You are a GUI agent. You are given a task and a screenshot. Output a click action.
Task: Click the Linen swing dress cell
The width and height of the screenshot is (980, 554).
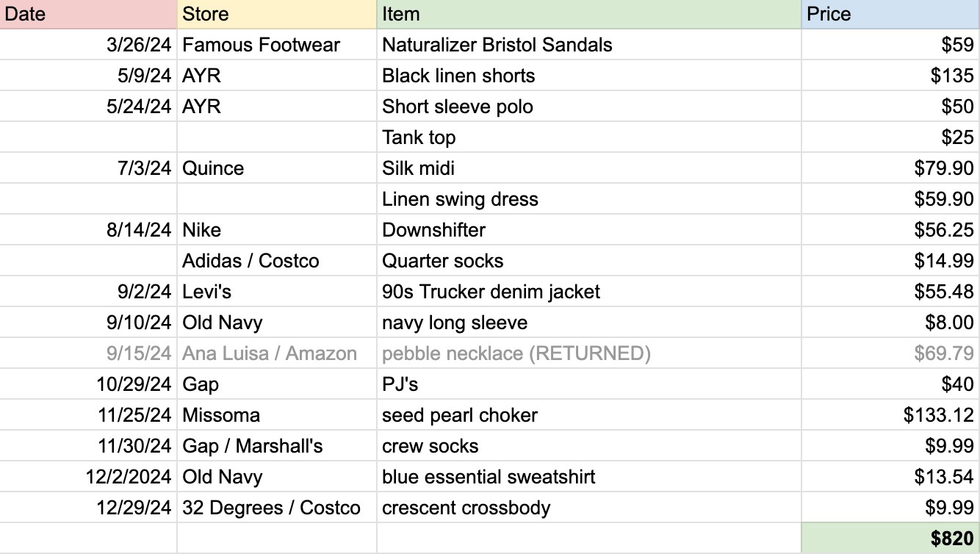point(589,199)
